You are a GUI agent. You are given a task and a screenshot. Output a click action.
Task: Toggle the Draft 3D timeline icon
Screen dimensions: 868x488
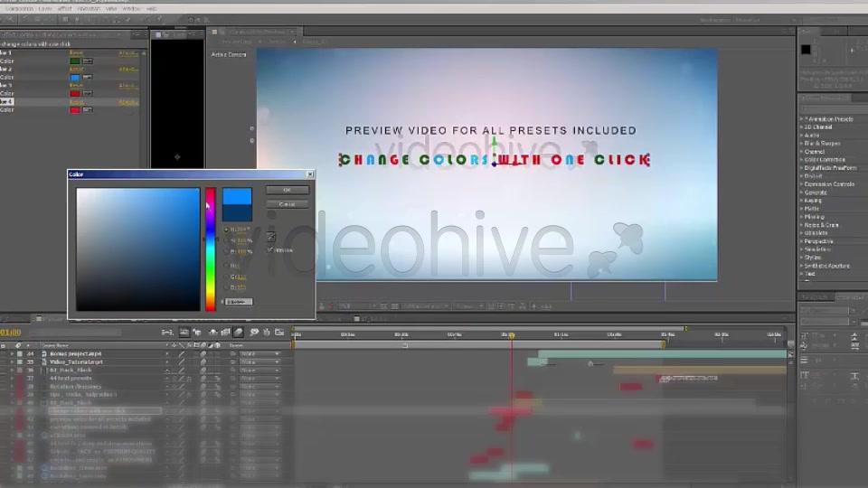tap(197, 332)
